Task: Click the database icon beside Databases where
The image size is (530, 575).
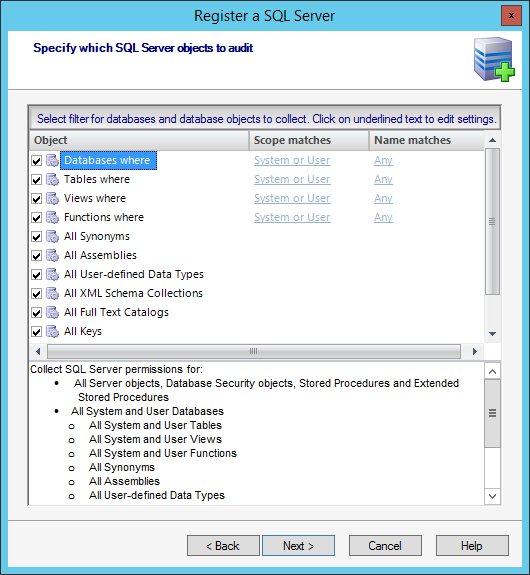Action: point(52,161)
